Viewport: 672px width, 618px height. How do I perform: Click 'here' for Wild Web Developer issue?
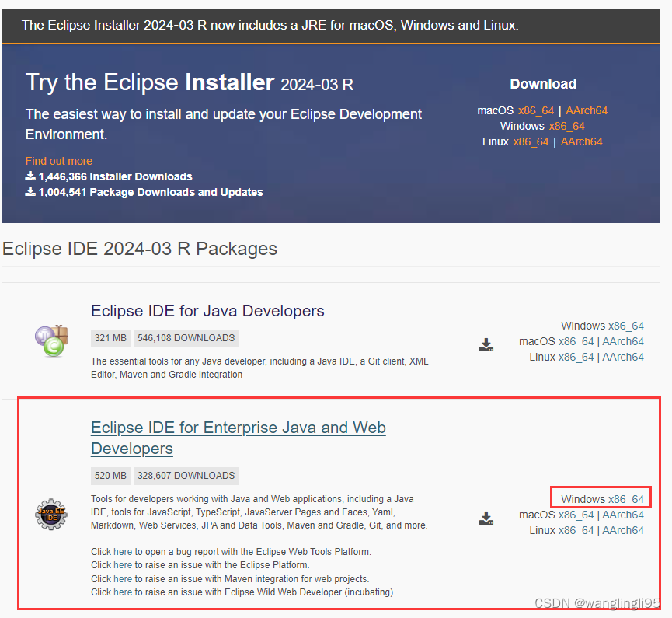[123, 592]
